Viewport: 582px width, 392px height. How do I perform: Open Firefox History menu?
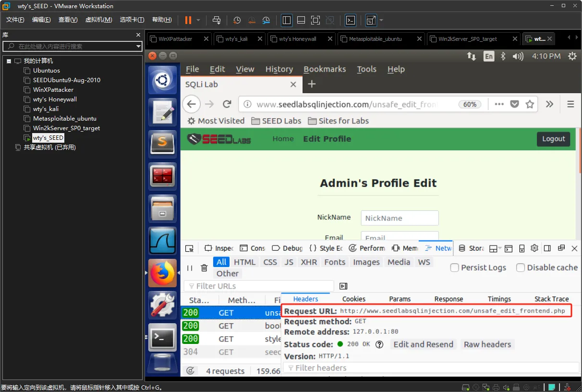pos(279,69)
